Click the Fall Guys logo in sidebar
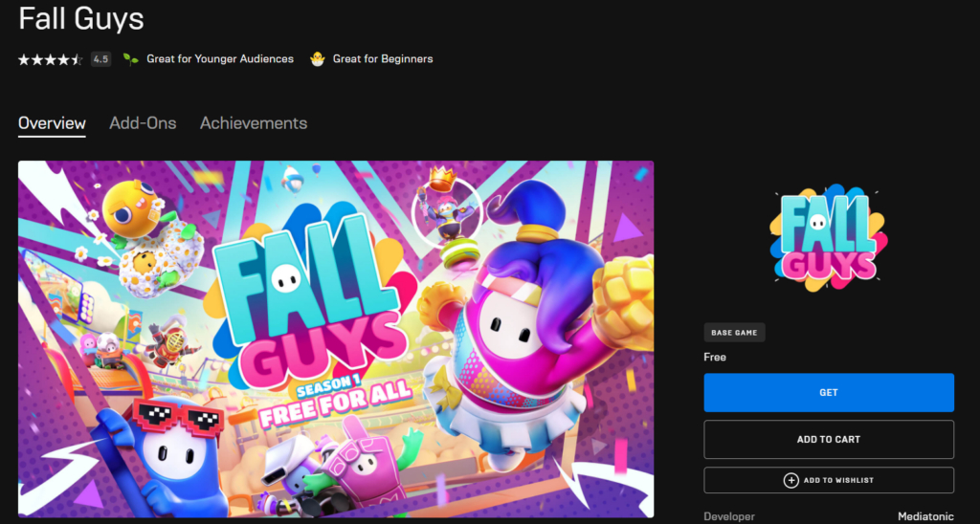The height and width of the screenshot is (524, 980). 829,238
